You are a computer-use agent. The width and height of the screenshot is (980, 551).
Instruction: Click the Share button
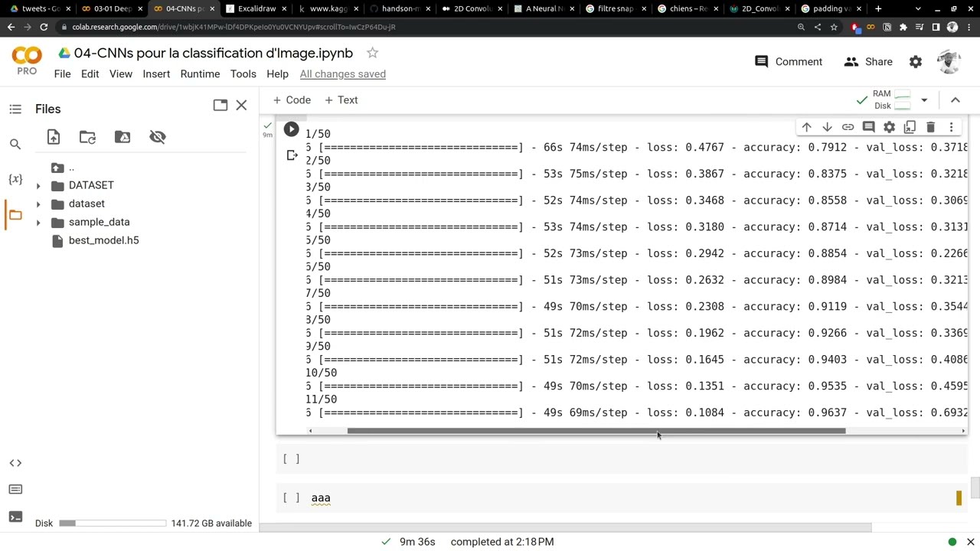coord(868,62)
